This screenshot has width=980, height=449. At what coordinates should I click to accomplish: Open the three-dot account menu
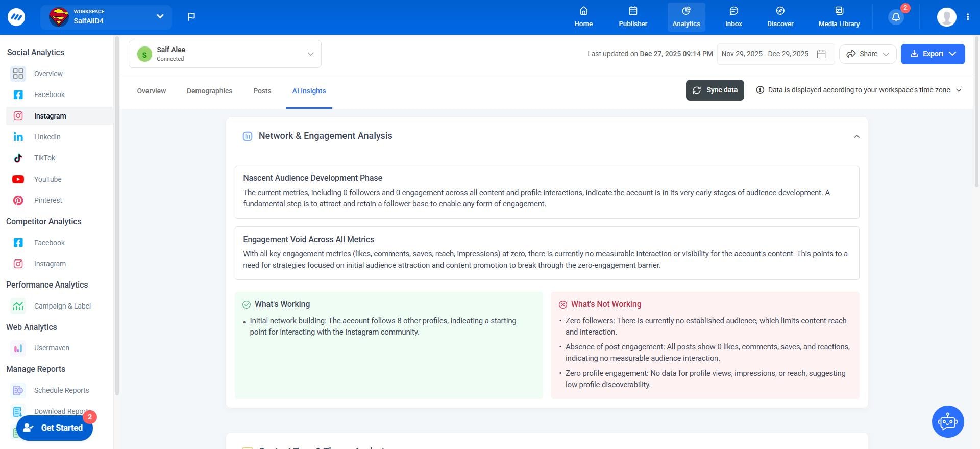[968, 17]
